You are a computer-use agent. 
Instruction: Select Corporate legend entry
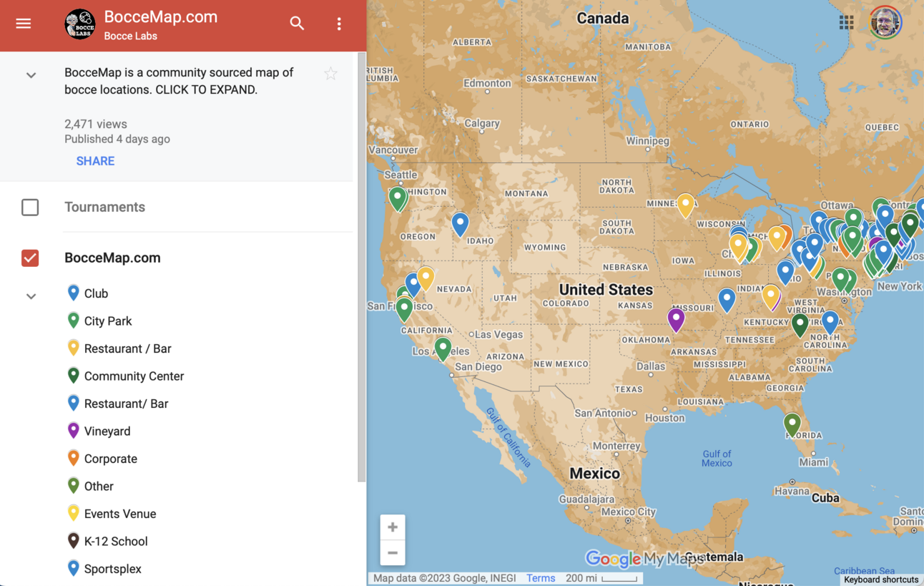[110, 459]
